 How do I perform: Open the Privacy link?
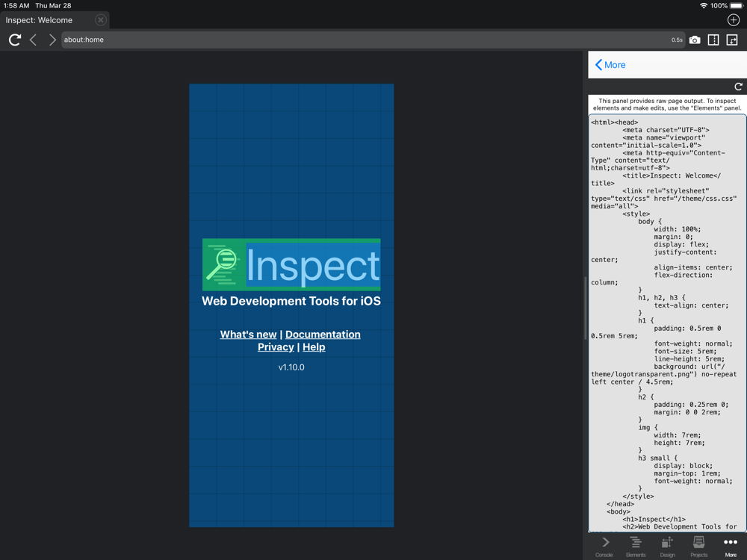point(276,347)
